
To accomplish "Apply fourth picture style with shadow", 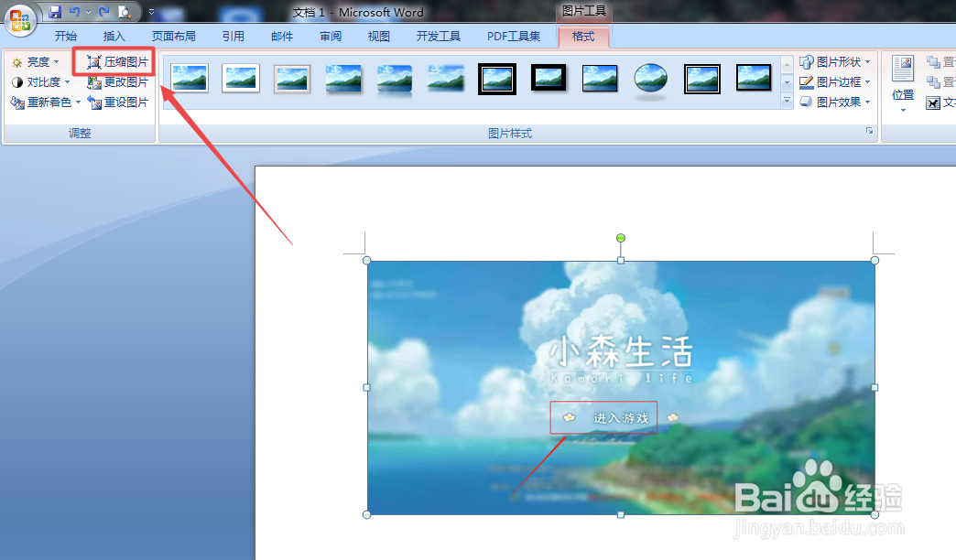I will pyautogui.click(x=343, y=80).
